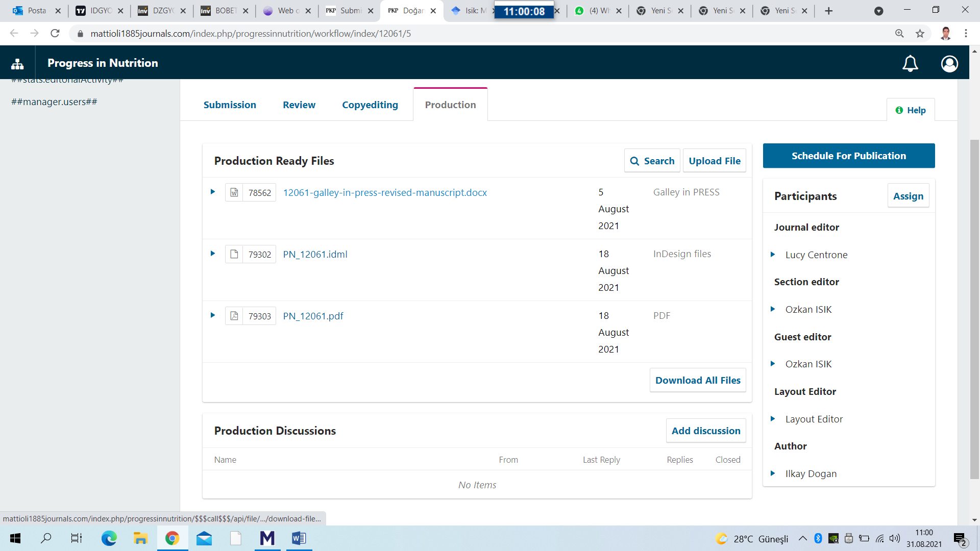Screen dimensions: 980x551
Task: Open the PN_12061.pdf file link
Action: (x=313, y=316)
